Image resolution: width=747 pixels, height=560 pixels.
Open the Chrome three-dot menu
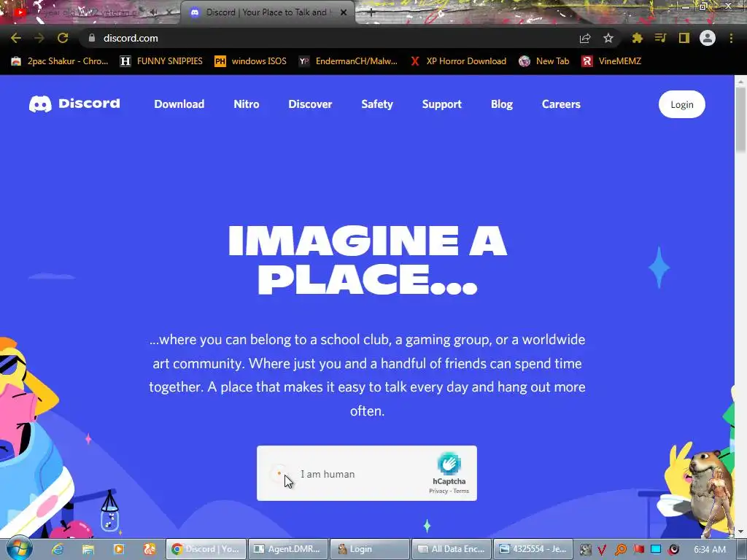click(x=731, y=38)
